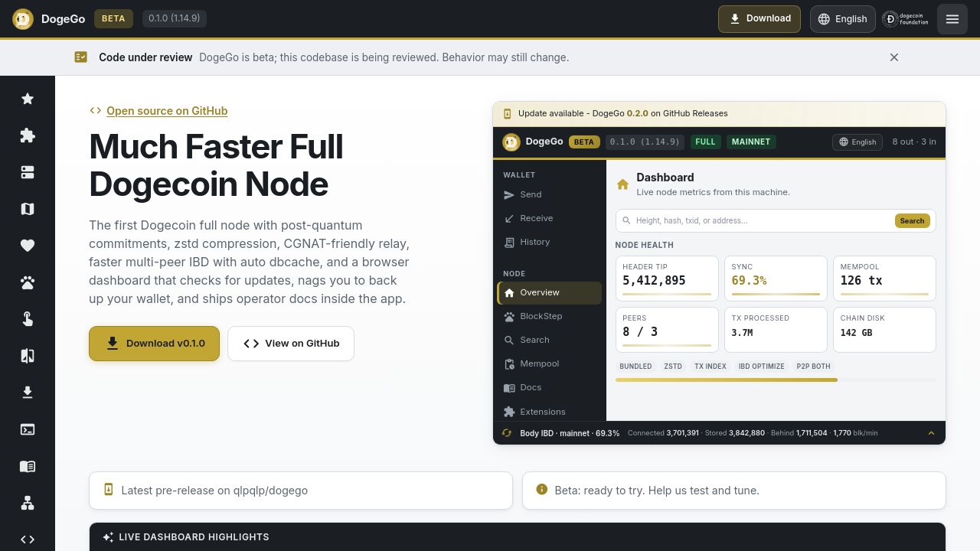Open the hamburger menu button

[x=952, y=19]
